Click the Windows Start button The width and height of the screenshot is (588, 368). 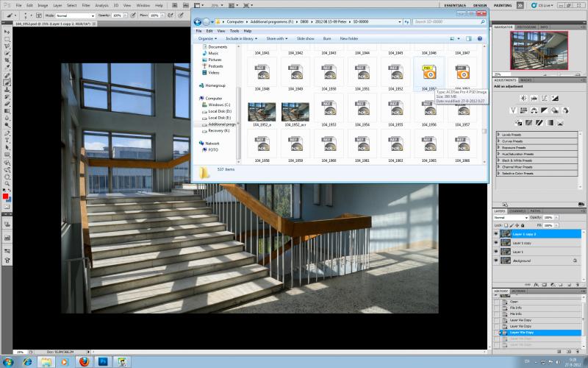coord(7,361)
